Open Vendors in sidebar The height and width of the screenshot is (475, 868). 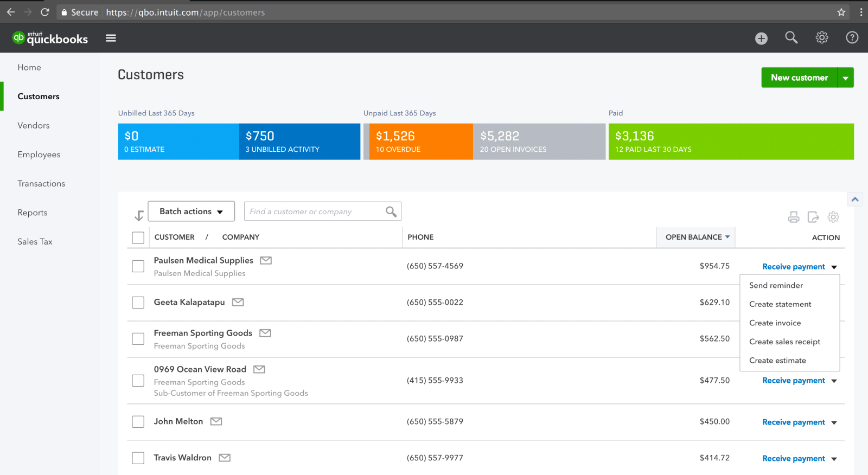(34, 125)
